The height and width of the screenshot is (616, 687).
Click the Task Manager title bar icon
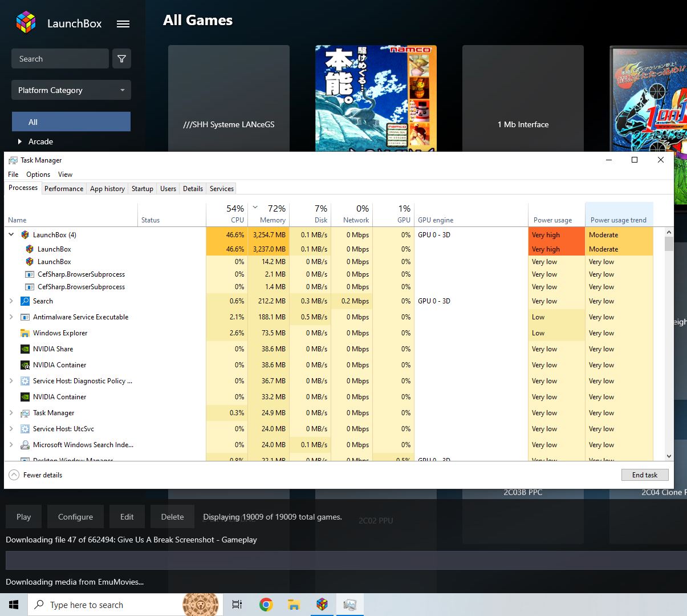(x=13, y=160)
